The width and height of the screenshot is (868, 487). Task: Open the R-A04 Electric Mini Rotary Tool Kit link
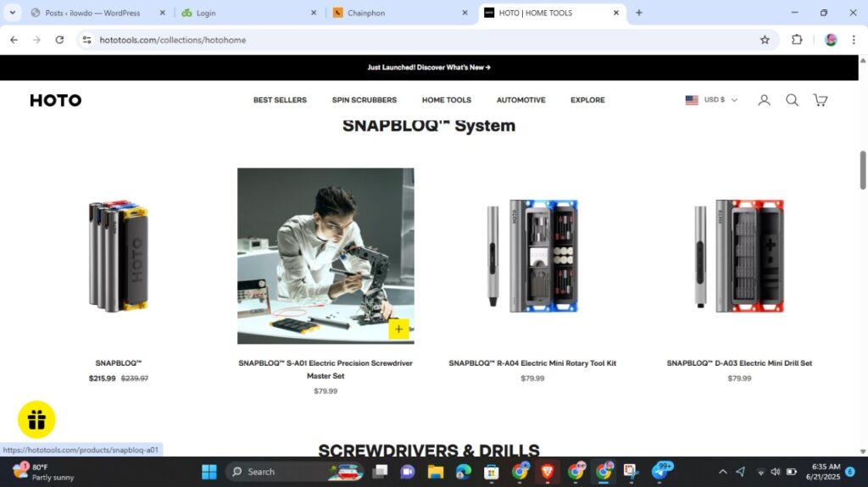coord(532,363)
